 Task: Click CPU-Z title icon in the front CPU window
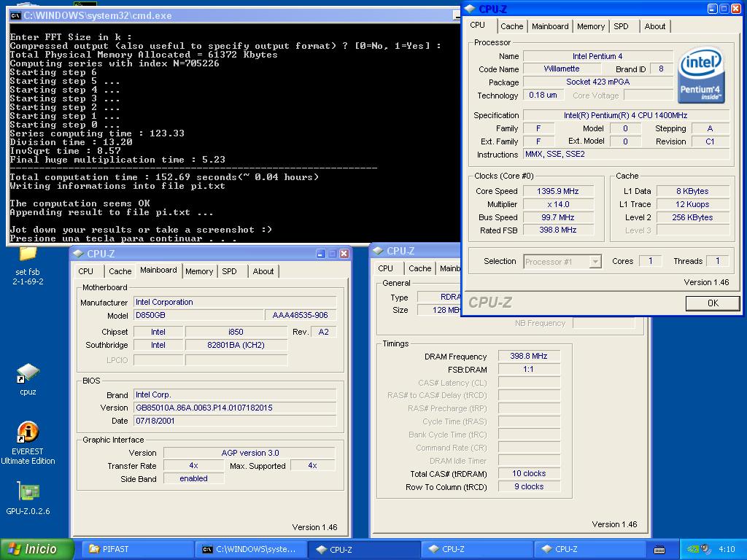click(470, 9)
